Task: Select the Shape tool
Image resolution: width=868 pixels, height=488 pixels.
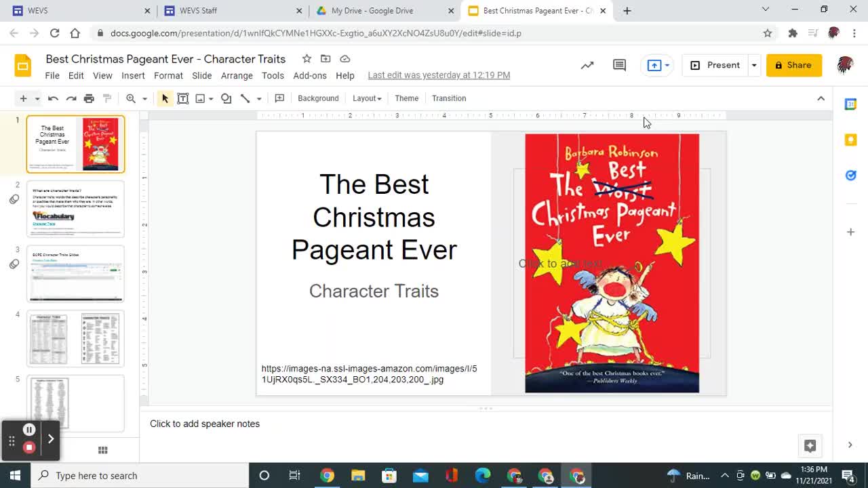Action: (x=226, y=98)
